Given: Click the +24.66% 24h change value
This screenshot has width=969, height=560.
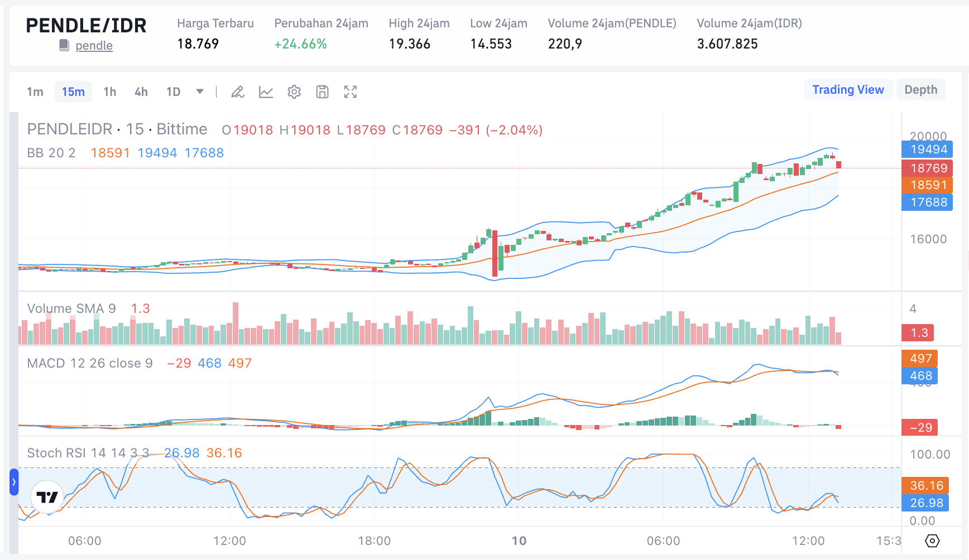Looking at the screenshot, I should click(300, 44).
